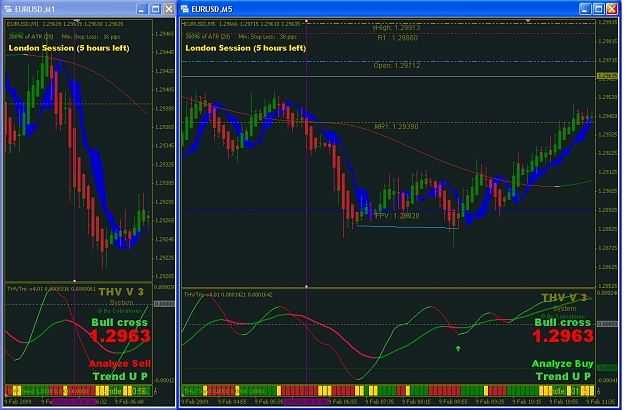The image size is (625, 410).
Task: Close the EURUSD,M5 chart window
Action: [x=612, y=9]
